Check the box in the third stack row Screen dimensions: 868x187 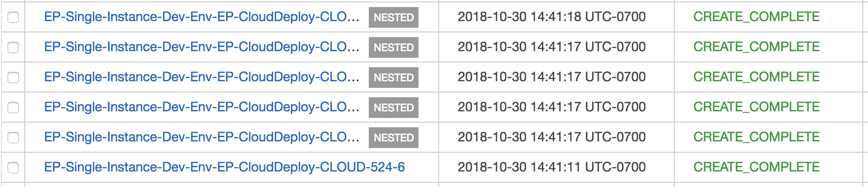(13, 78)
